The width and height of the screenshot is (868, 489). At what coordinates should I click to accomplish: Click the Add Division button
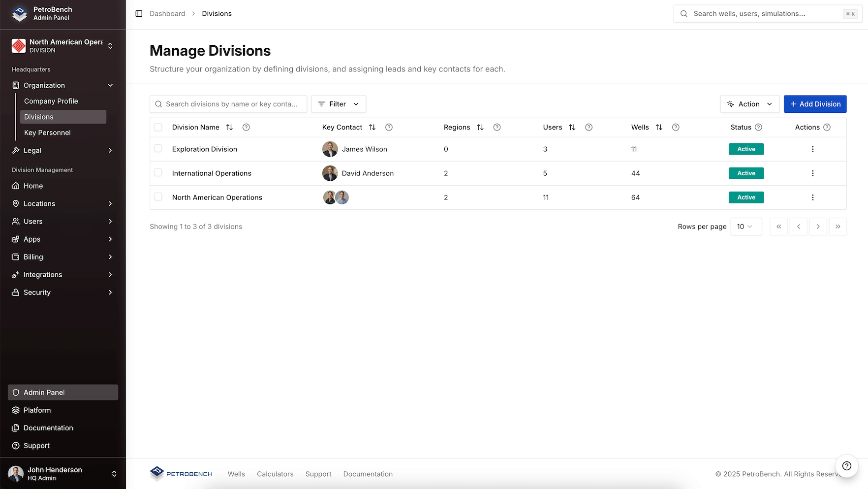click(815, 104)
